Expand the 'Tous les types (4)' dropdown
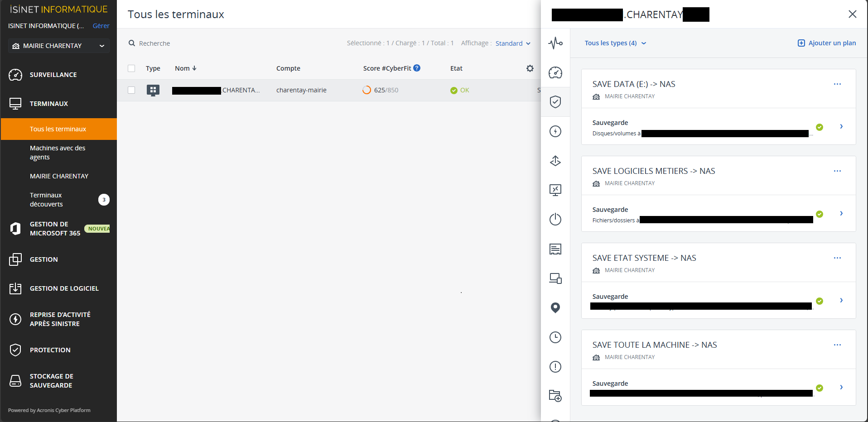 pos(615,43)
